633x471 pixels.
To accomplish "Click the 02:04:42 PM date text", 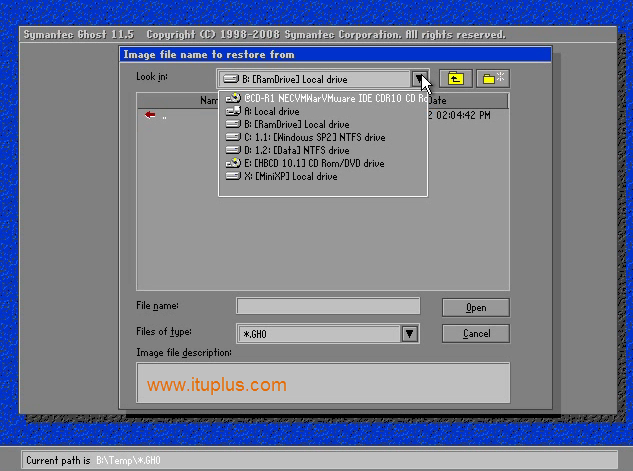I will (463, 115).
